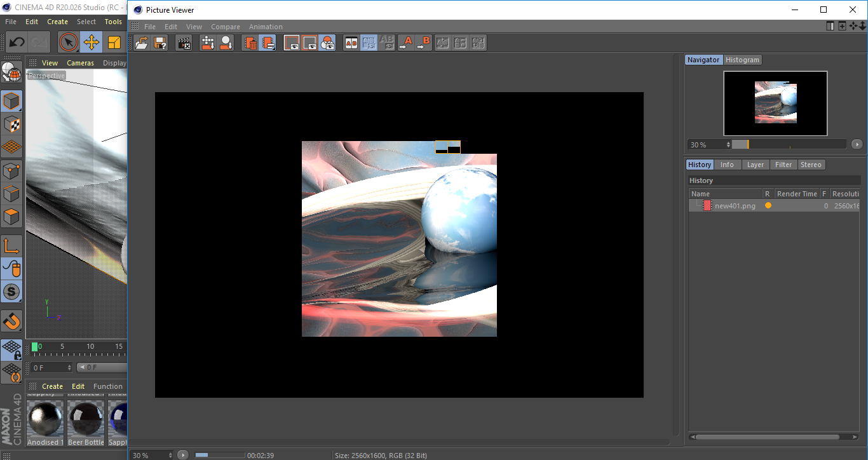Select the Info tab
868x460 pixels.
(x=727, y=165)
